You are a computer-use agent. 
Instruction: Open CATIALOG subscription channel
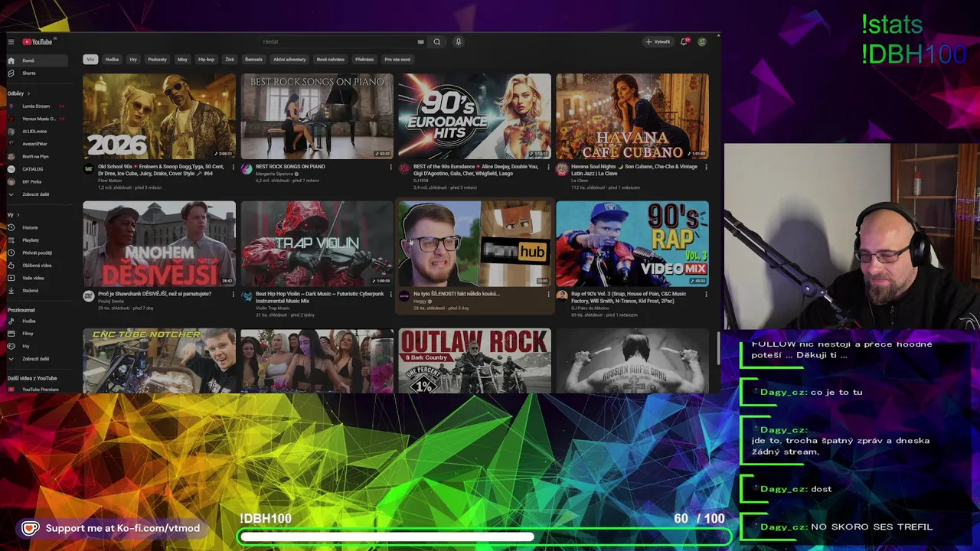38,169
